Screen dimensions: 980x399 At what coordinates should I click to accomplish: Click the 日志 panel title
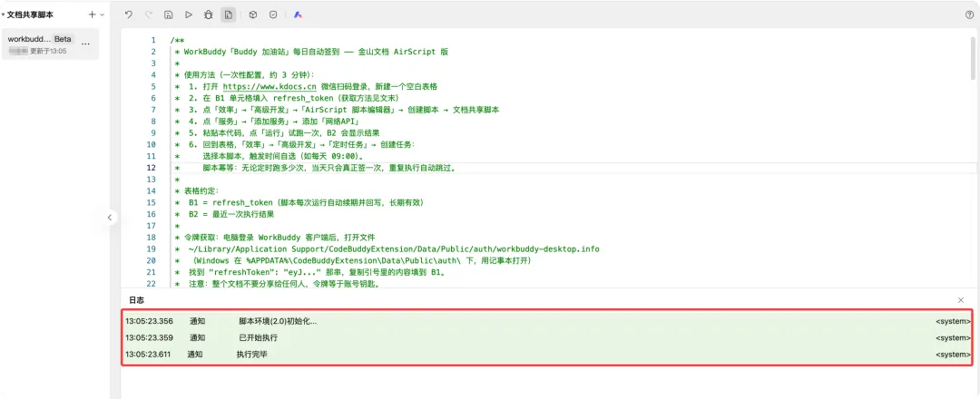pos(136,300)
